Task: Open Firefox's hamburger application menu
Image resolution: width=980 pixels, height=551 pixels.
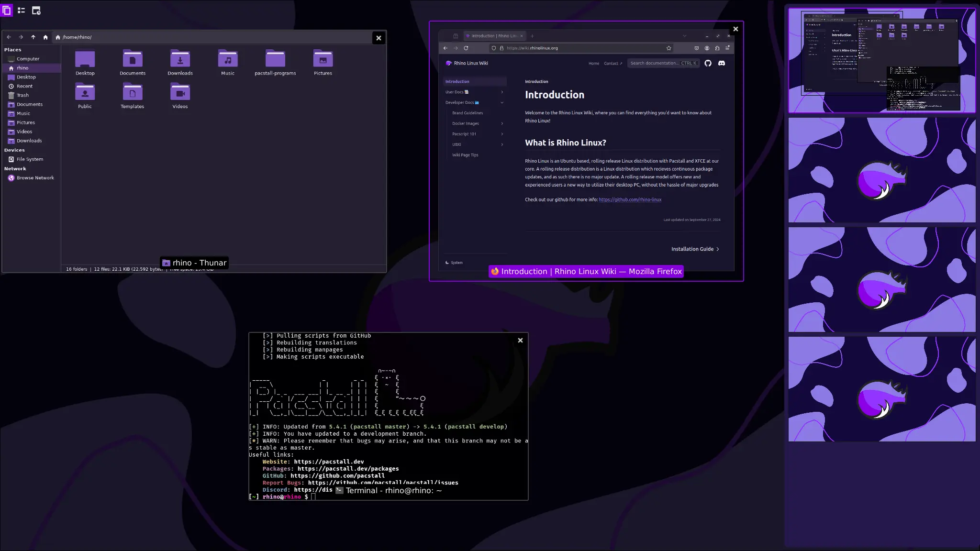Action: click(727, 48)
